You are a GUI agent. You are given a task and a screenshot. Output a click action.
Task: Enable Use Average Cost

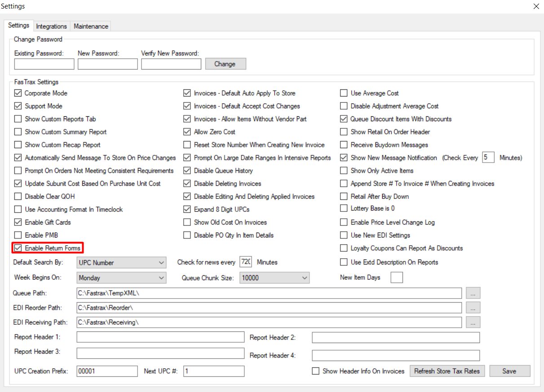coord(344,93)
